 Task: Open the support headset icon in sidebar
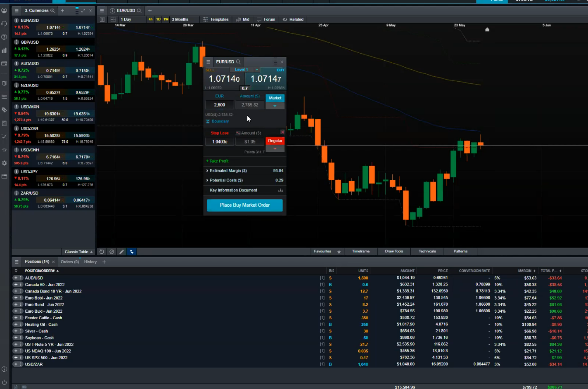click(x=4, y=24)
